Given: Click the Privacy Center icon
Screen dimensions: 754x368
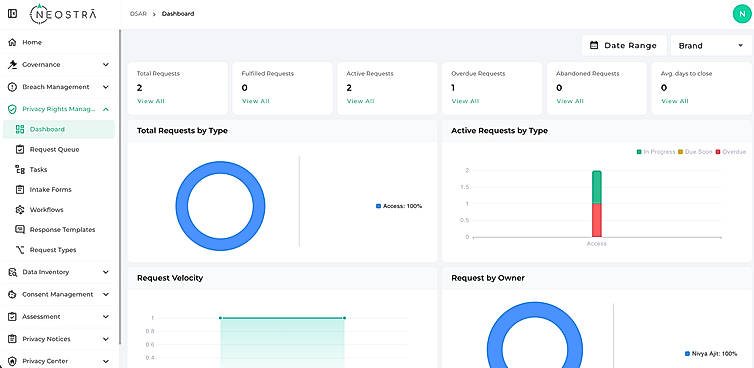Looking at the screenshot, I should click(13, 361).
